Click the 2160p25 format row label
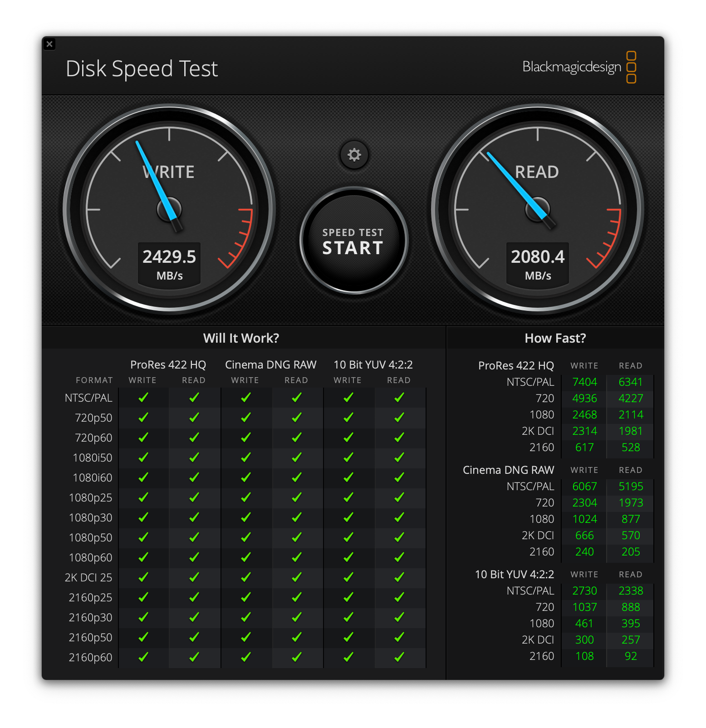Screen dimensions: 706x728 pos(90,598)
